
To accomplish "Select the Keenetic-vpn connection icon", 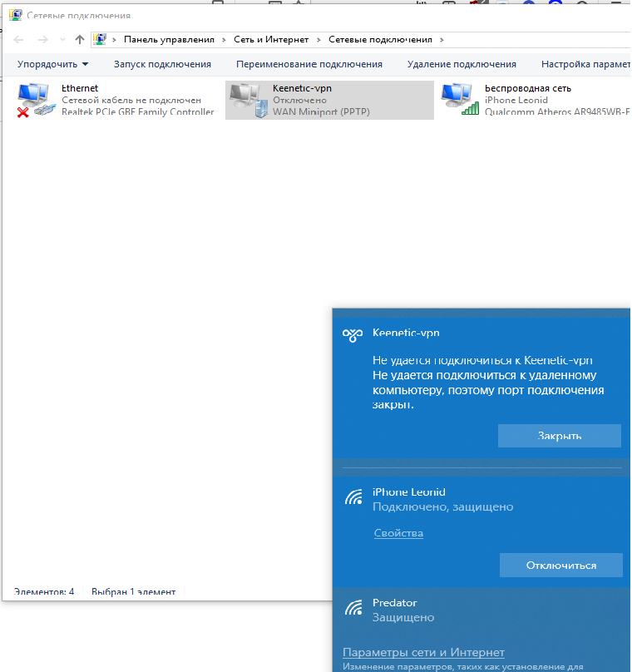I will click(x=249, y=100).
